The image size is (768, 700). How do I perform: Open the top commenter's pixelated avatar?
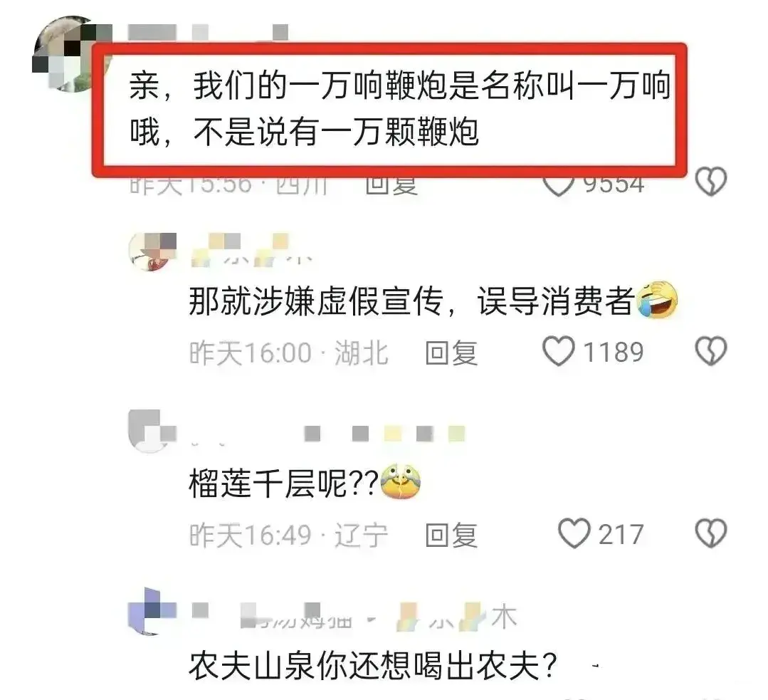(x=70, y=54)
